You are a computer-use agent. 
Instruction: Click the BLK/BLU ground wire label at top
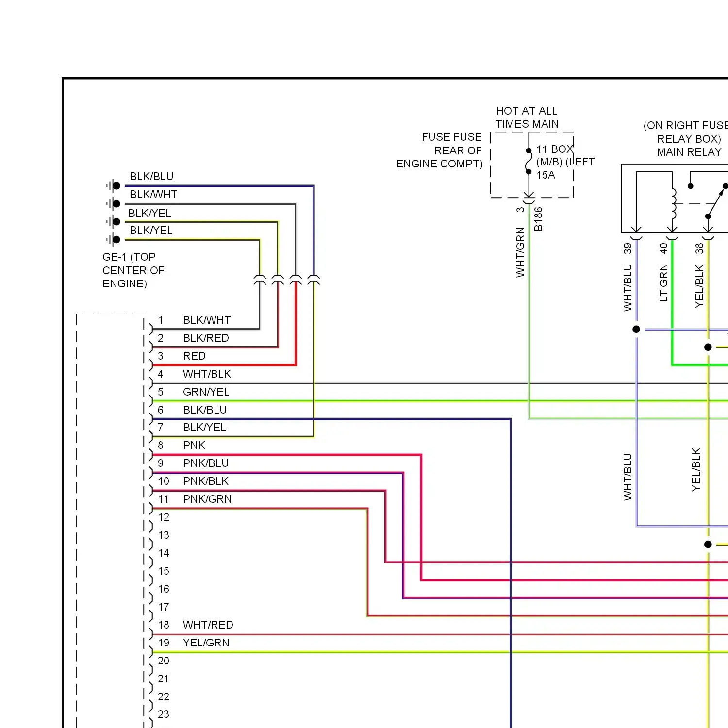click(151, 177)
